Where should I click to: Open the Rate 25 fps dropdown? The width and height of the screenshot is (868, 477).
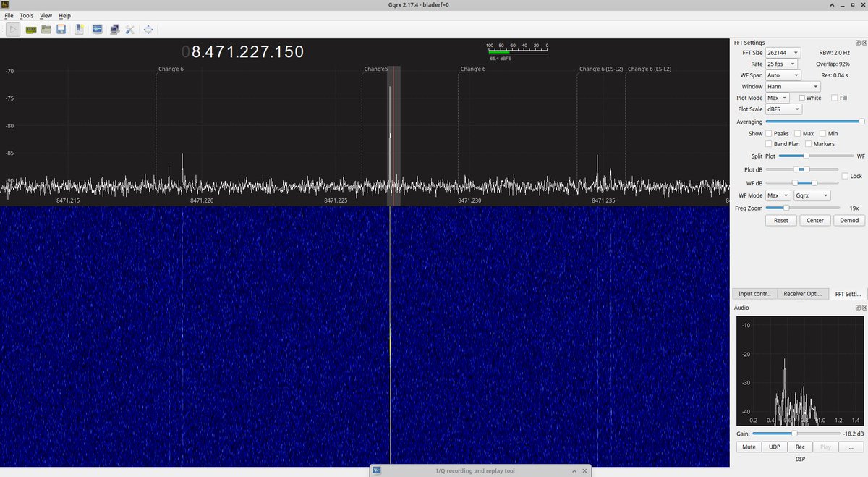[x=783, y=64]
